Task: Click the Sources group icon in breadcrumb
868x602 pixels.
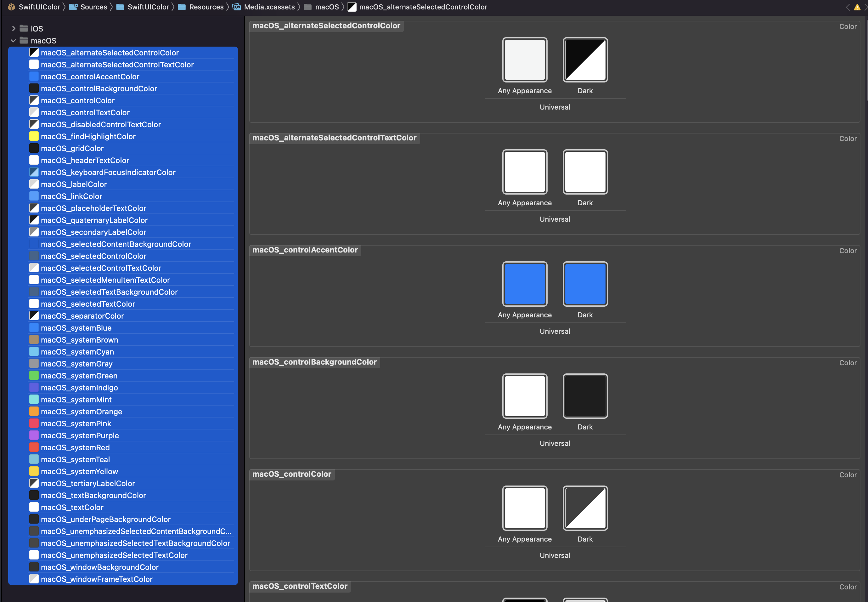Action: [73, 7]
